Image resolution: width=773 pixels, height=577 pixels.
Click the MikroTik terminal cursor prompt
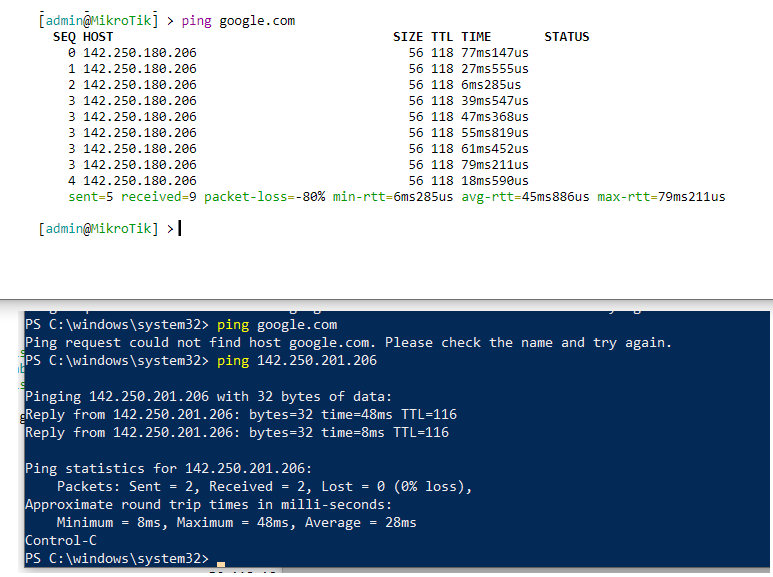pyautogui.click(x=179, y=229)
